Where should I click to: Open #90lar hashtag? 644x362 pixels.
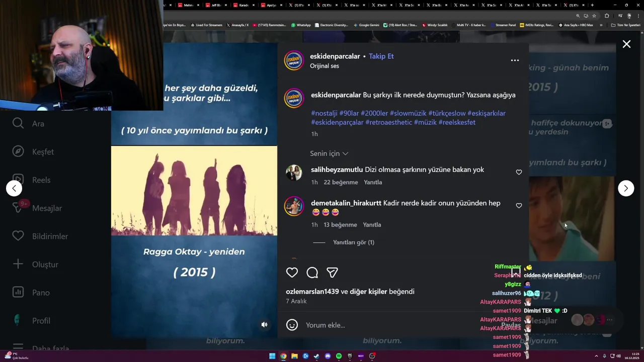[x=349, y=113]
